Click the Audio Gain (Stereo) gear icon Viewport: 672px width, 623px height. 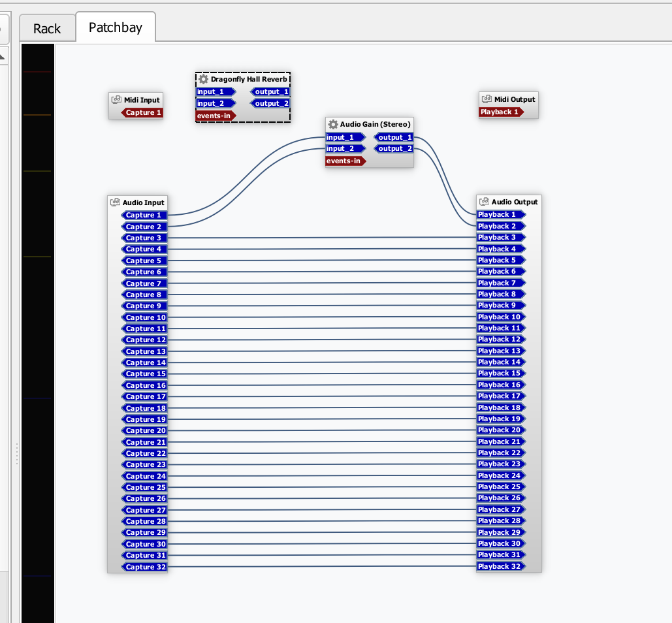coord(333,124)
